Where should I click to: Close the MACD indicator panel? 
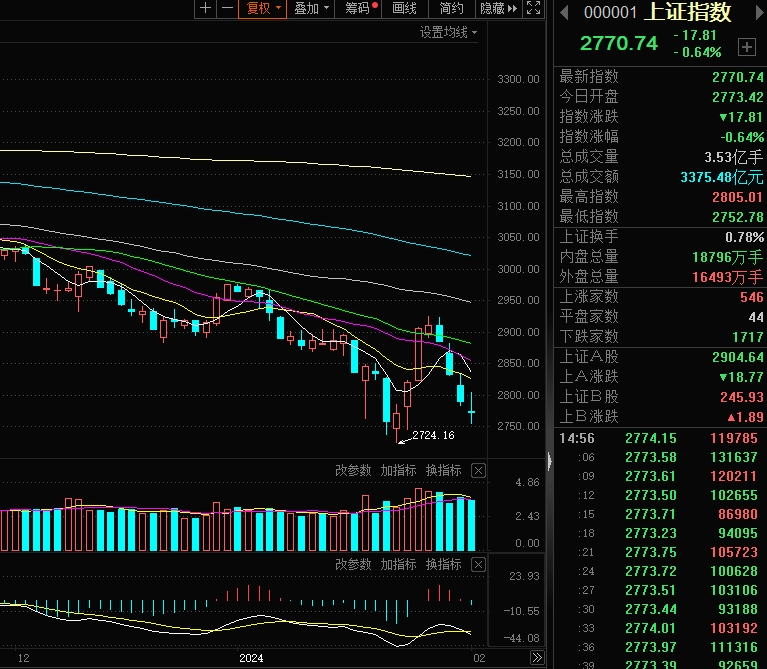(478, 565)
